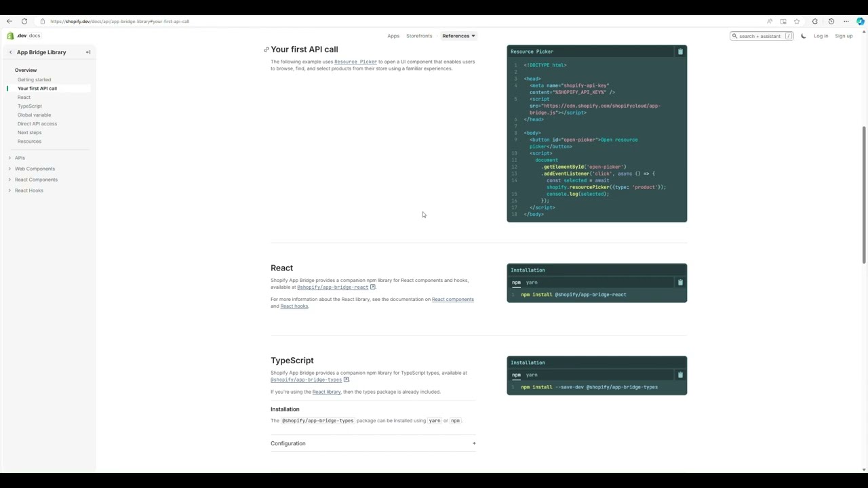Go to Global variable in sidebar
The width and height of the screenshot is (868, 488).
[34, 115]
